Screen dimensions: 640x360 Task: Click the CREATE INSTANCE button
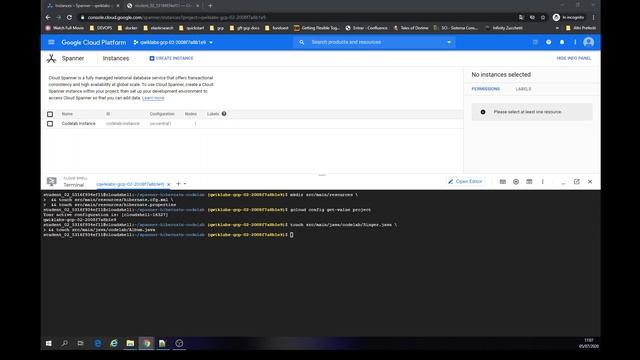tap(171, 58)
